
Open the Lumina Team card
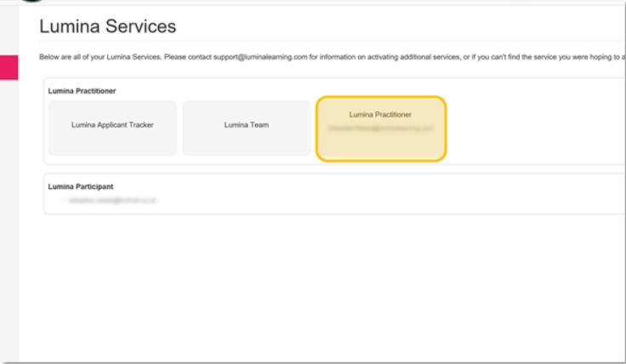point(247,128)
